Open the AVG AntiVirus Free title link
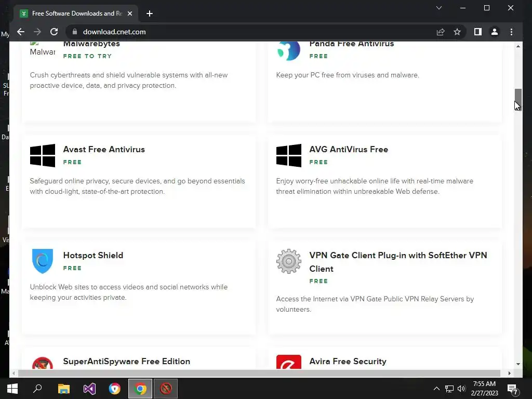Image resolution: width=532 pixels, height=399 pixels. [x=349, y=149]
